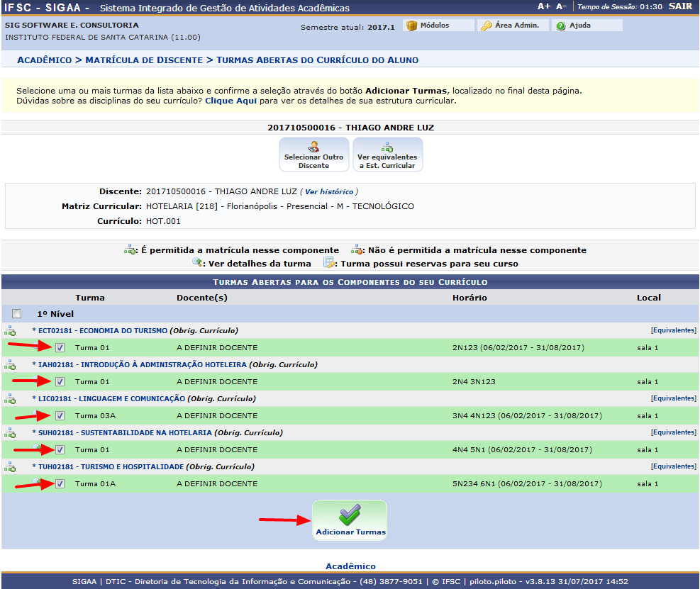Toggle the 1º Nível select-all checkbox
The image size is (700, 589).
(17, 314)
